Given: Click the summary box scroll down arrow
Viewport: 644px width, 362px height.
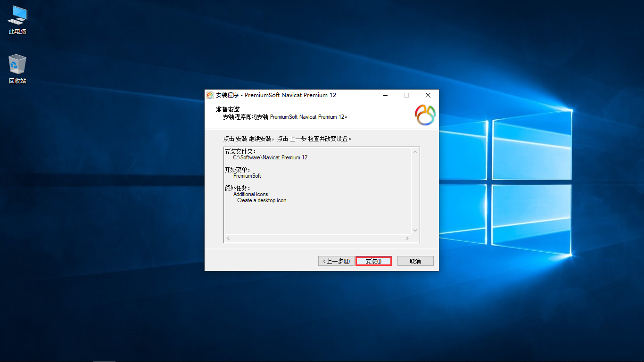Looking at the screenshot, I should tap(415, 230).
